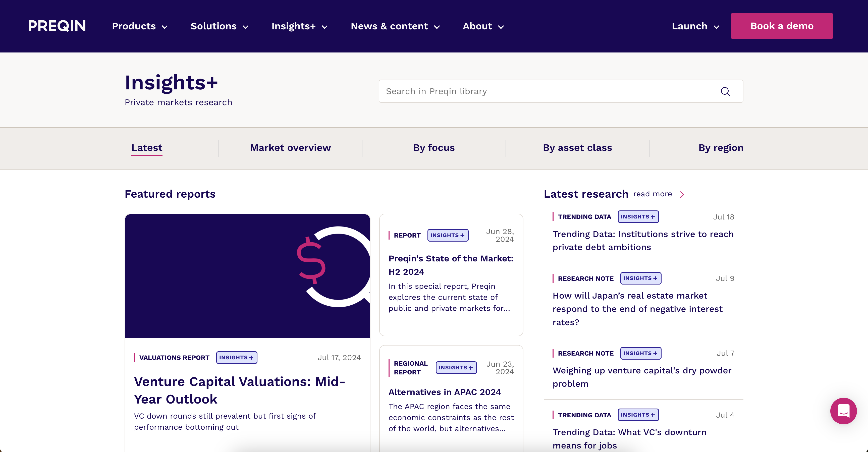Viewport: 868px width, 452px height.
Task: Click Insights+ badge on Jul 4 Trending Data
Action: pyautogui.click(x=638, y=415)
